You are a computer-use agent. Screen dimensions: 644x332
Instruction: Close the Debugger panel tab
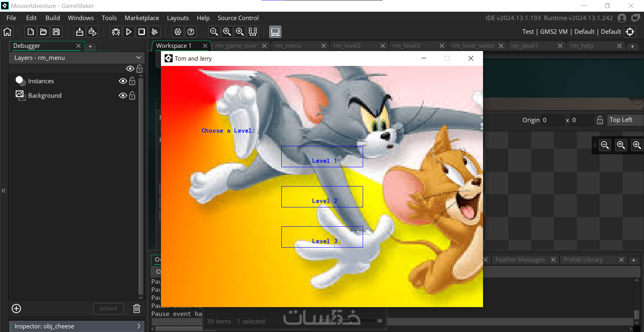[78, 46]
